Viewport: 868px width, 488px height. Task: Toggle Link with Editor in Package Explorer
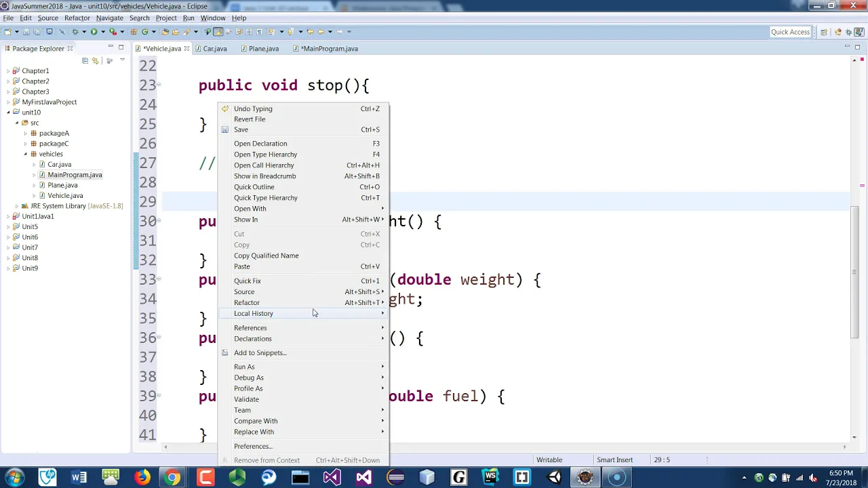click(95, 60)
